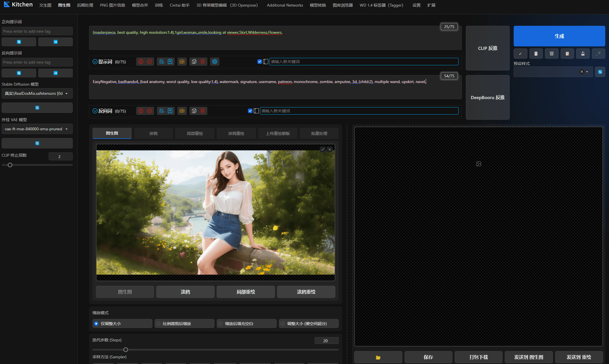Click the magic wand icon below 生成
The height and width of the screenshot is (364, 609).
(598, 54)
